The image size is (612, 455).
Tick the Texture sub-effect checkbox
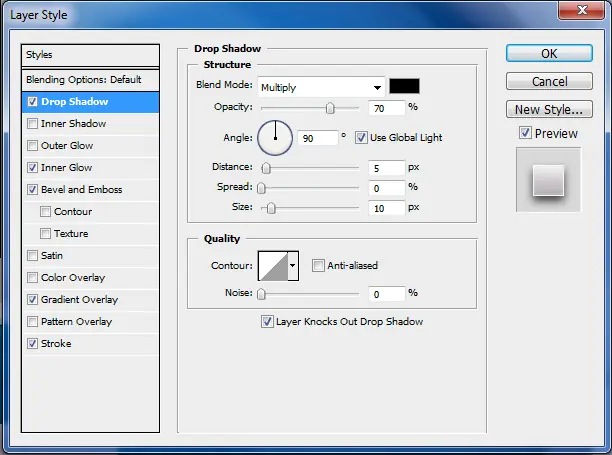pyautogui.click(x=45, y=233)
